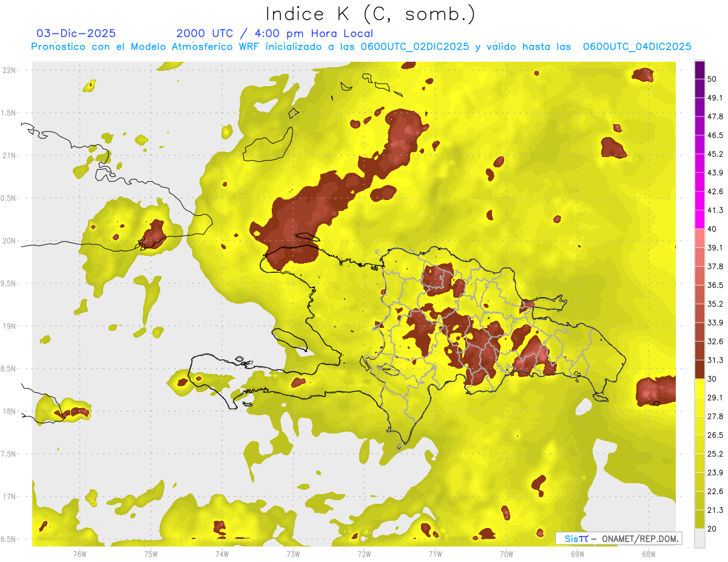Click the "21N" latitude axis label
728x562 pixels.
pos(10,155)
